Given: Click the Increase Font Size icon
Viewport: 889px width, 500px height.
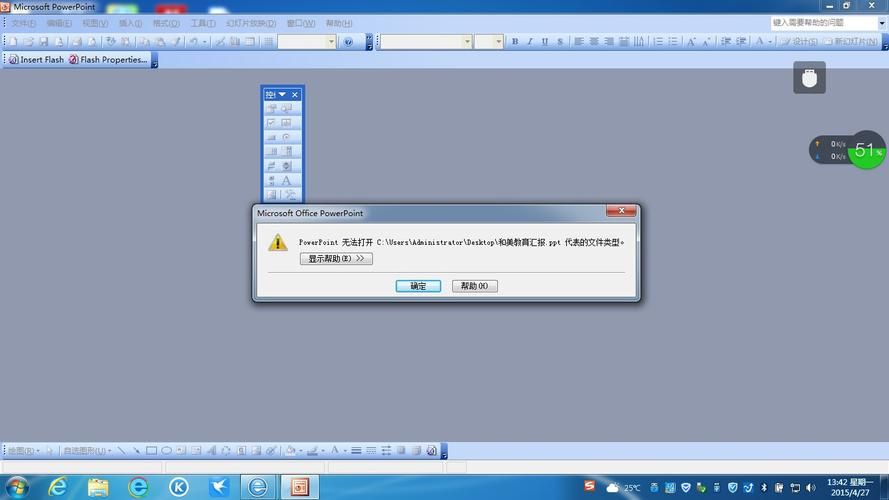Looking at the screenshot, I should (691, 41).
